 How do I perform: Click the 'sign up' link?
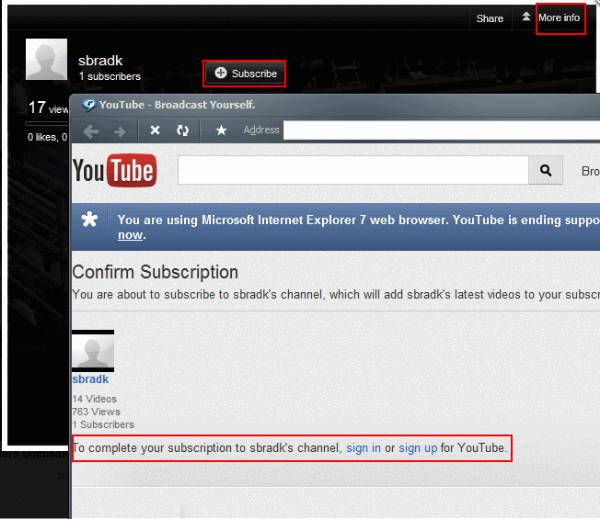[417, 448]
